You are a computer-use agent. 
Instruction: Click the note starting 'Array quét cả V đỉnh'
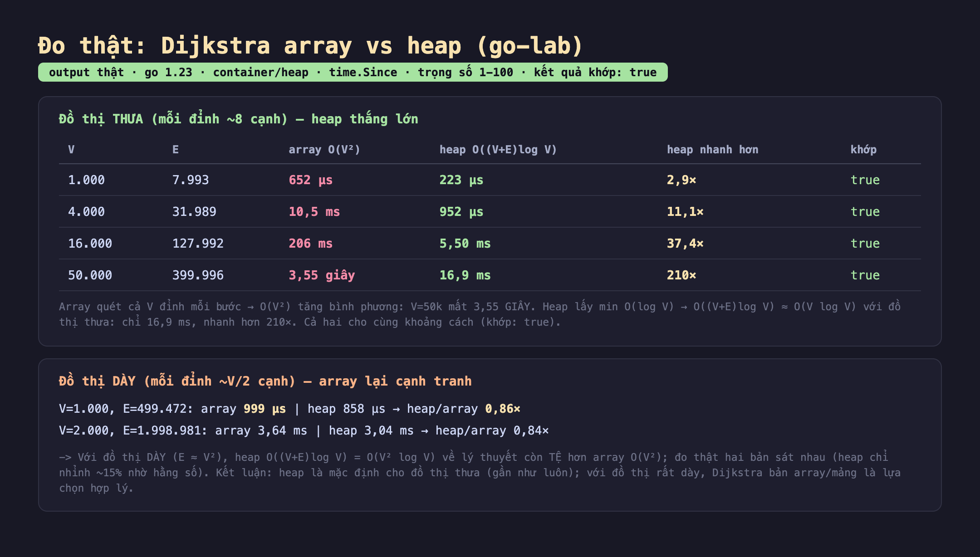point(480,314)
